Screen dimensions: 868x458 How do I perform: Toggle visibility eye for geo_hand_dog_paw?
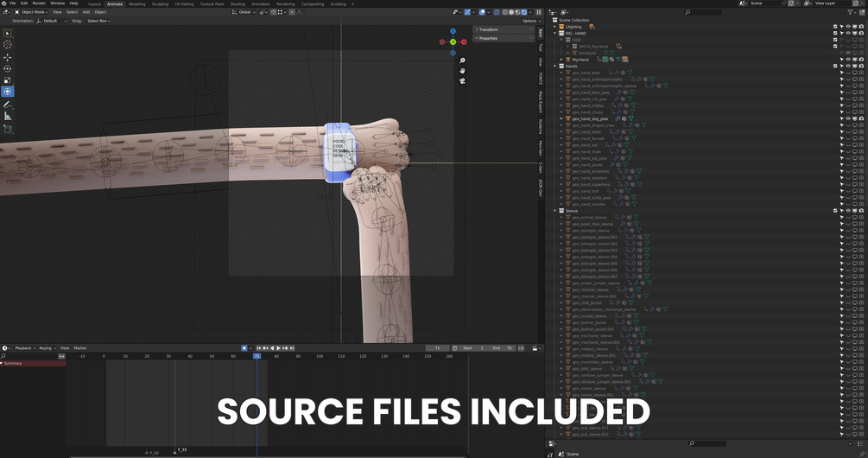pyautogui.click(x=848, y=118)
